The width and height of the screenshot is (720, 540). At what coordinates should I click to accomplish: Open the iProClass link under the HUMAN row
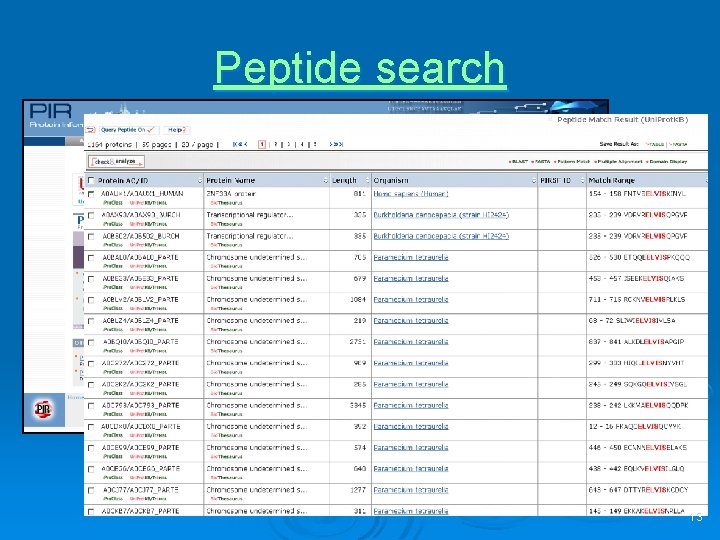coord(112,202)
